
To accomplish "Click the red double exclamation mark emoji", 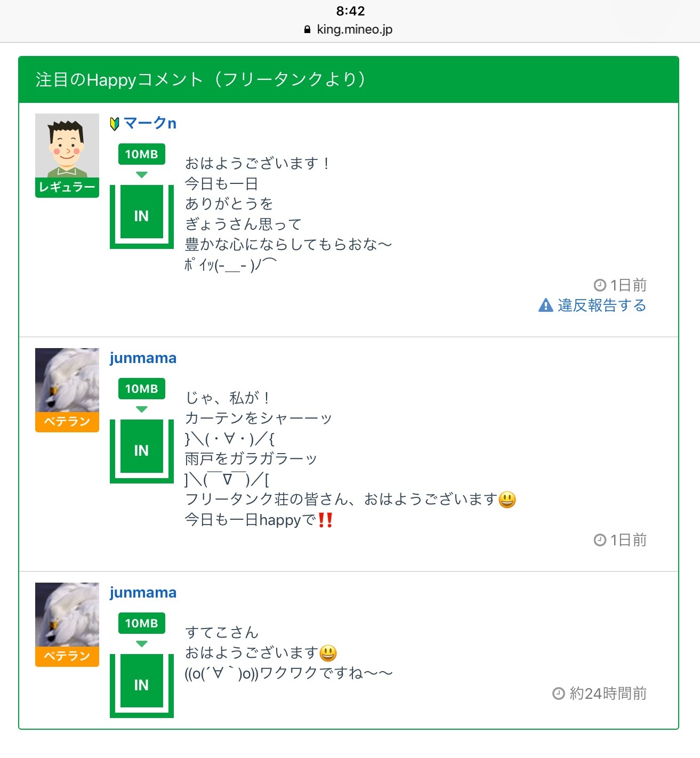I will [325, 520].
